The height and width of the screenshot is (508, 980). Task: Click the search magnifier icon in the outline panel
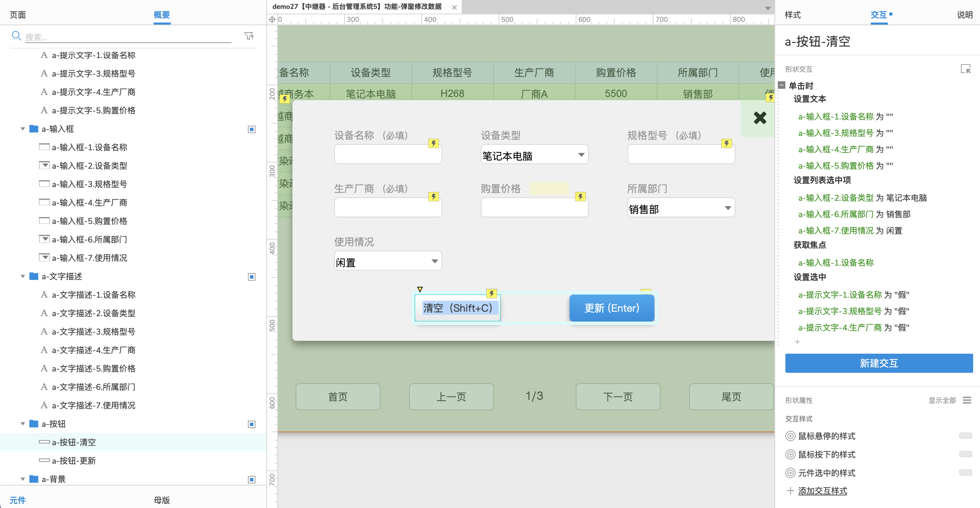point(16,36)
